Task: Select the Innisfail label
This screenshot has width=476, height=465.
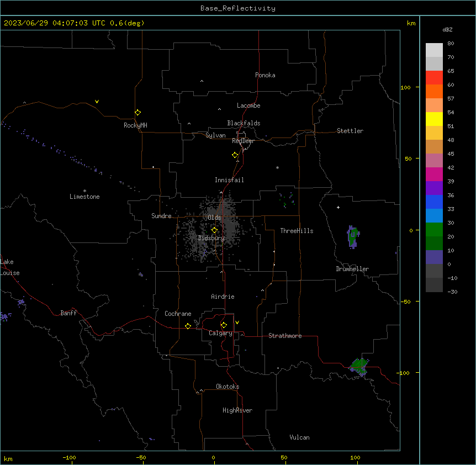Action: pos(229,180)
